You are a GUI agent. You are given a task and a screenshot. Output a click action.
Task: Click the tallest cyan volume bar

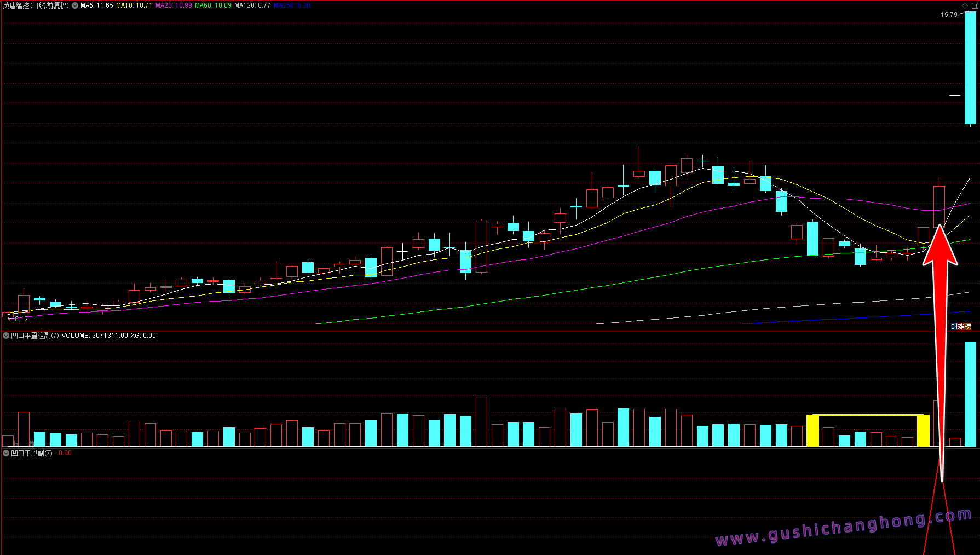click(x=970, y=394)
